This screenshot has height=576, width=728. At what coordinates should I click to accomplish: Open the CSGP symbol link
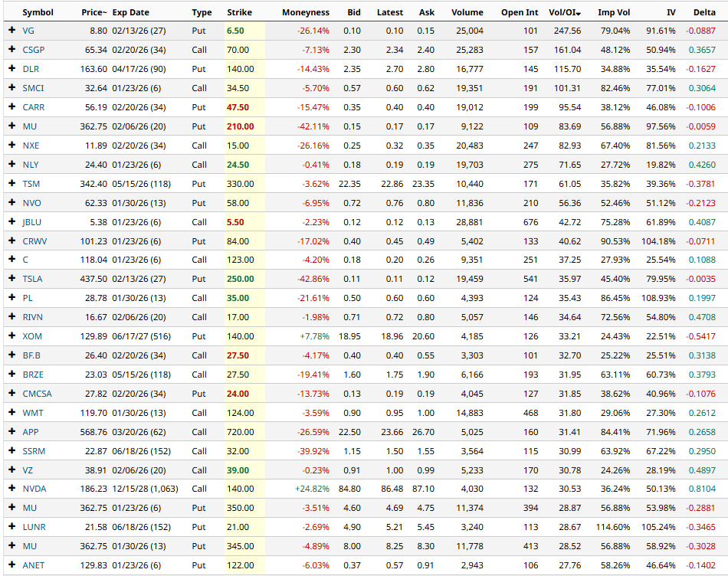[x=34, y=50]
